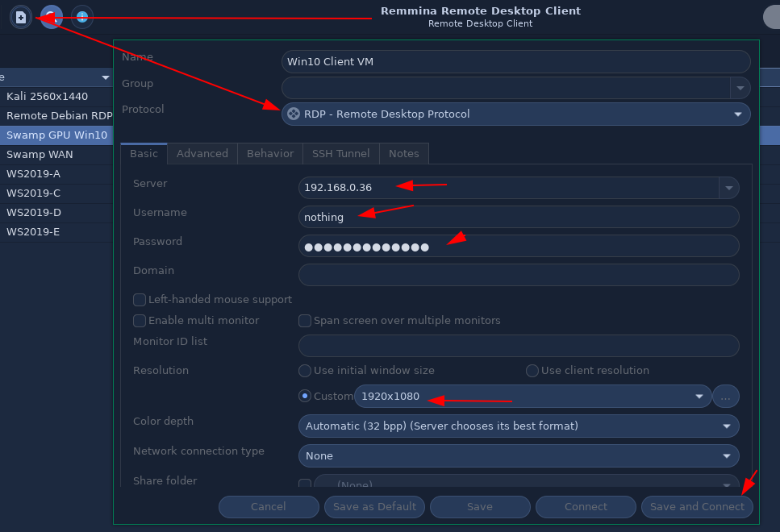
Task: Open the Server history dropdown arrow
Action: coord(728,188)
